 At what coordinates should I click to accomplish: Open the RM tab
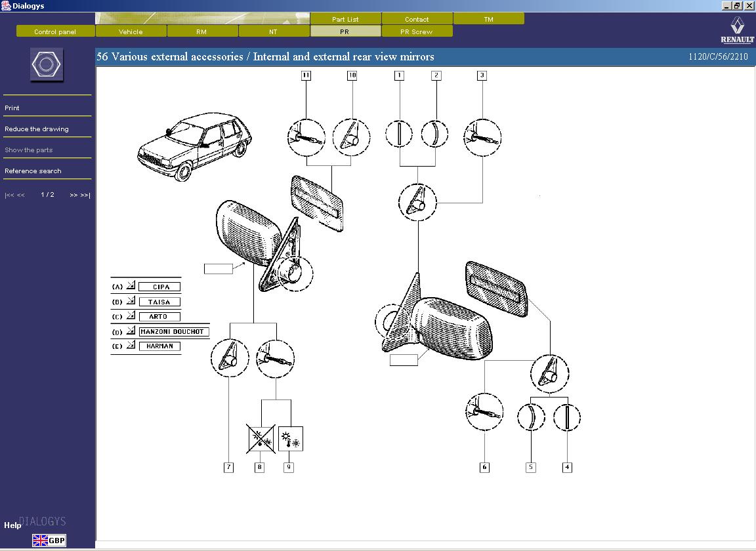coord(203,31)
